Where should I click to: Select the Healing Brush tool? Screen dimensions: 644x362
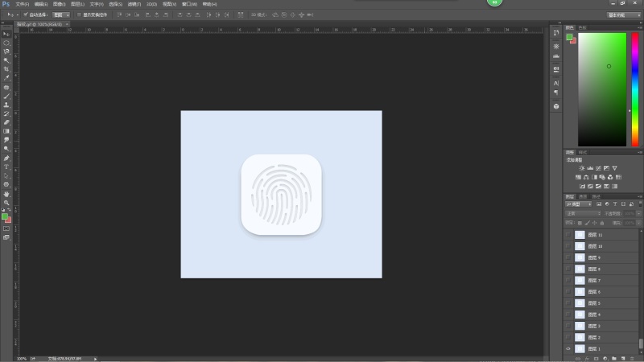(6, 88)
